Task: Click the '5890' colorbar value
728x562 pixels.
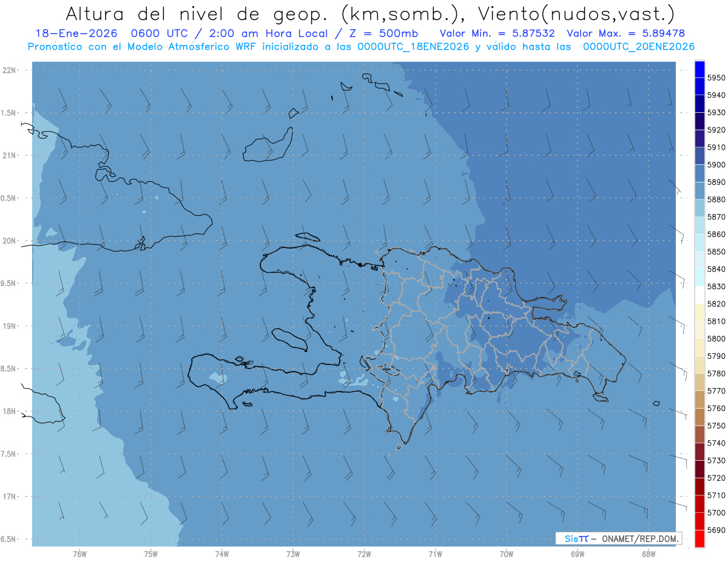Action: click(x=716, y=182)
